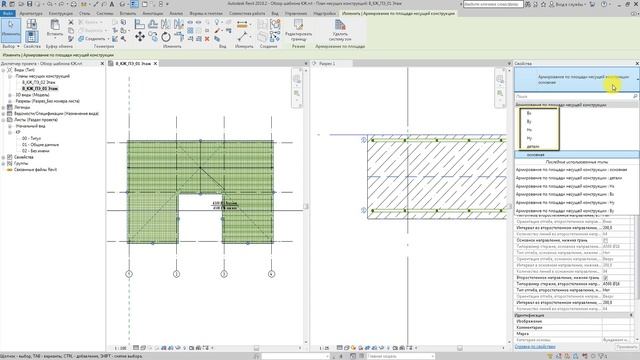
Task: Select the Rotate tool circular arrow
Action: coord(166,37)
